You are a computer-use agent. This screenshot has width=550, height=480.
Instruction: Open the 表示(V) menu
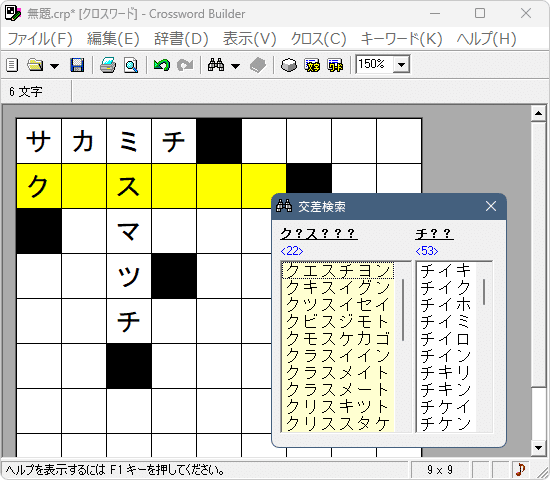[249, 39]
